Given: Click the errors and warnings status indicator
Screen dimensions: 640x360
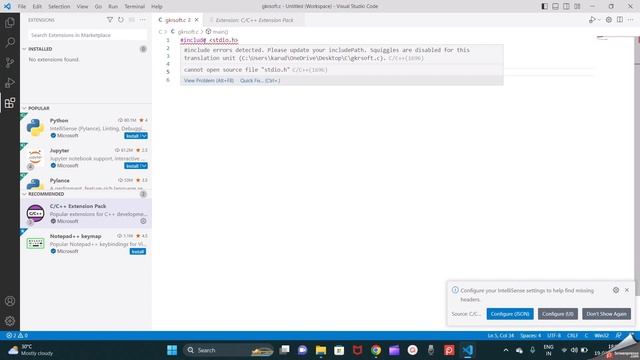Looking at the screenshot, I should [17, 336].
